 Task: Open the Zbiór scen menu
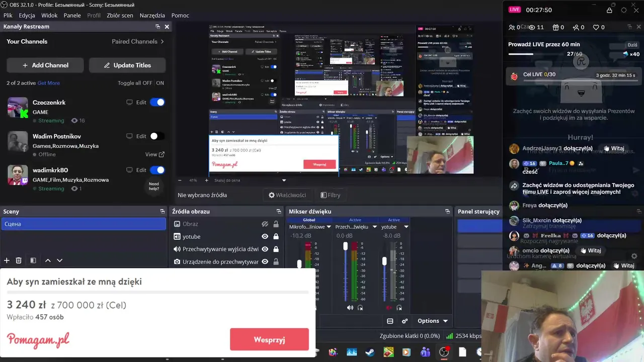(120, 15)
